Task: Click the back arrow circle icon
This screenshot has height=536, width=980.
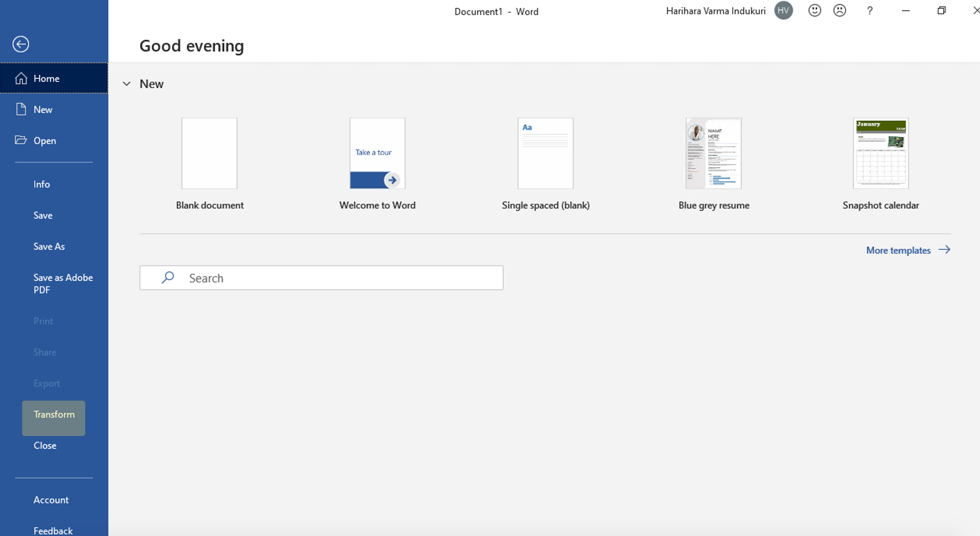Action: (21, 44)
